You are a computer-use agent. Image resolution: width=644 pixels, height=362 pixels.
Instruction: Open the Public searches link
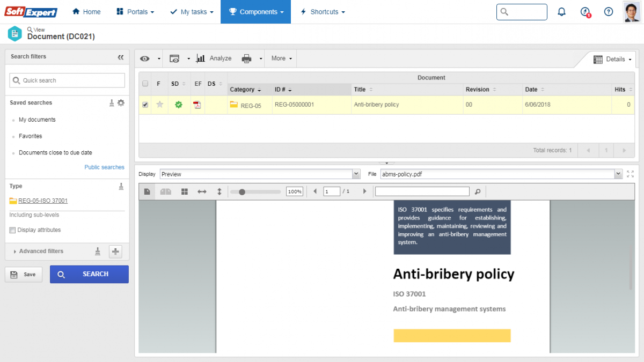click(104, 167)
